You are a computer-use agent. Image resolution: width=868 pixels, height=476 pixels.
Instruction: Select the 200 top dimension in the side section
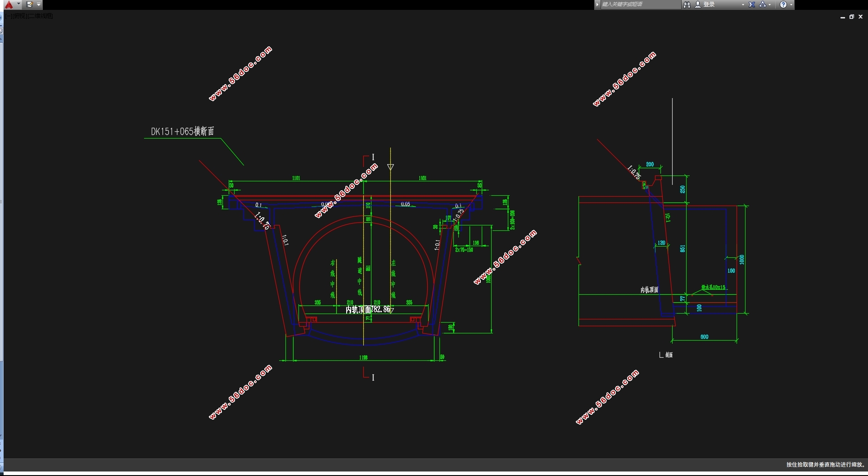(x=650, y=165)
